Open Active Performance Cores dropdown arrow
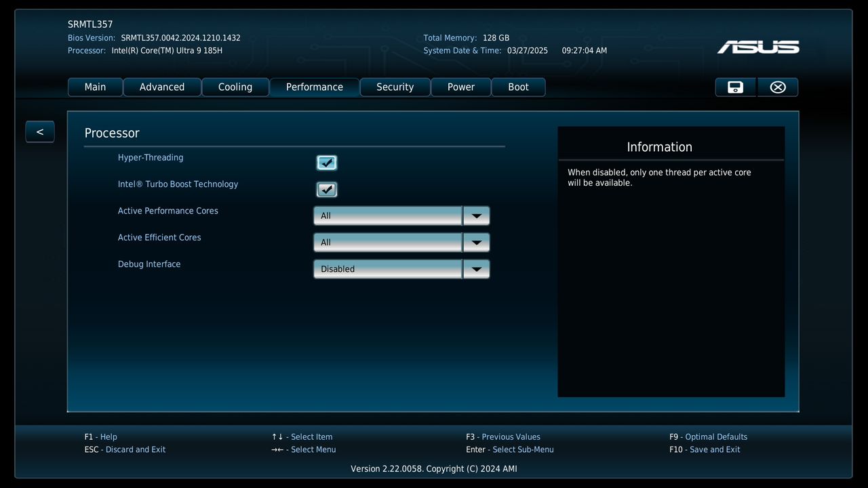 tap(476, 216)
